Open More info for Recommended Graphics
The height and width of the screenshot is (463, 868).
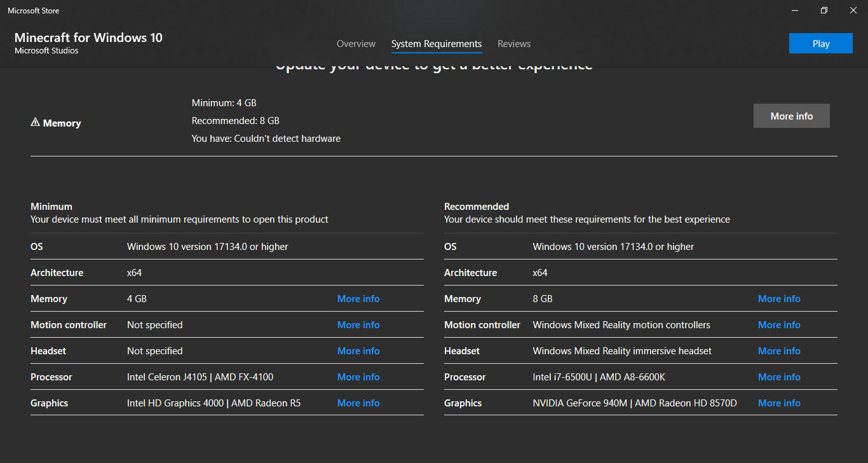pyautogui.click(x=779, y=403)
